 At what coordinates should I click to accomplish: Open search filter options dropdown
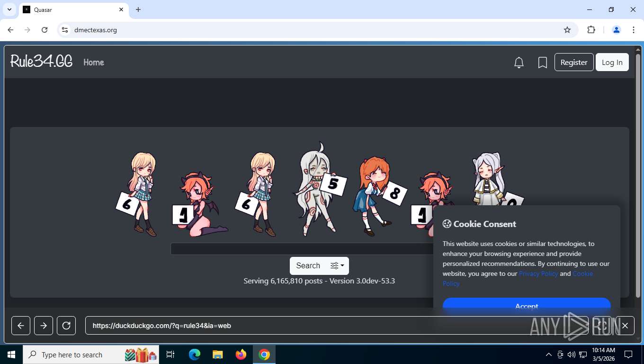[x=337, y=266]
